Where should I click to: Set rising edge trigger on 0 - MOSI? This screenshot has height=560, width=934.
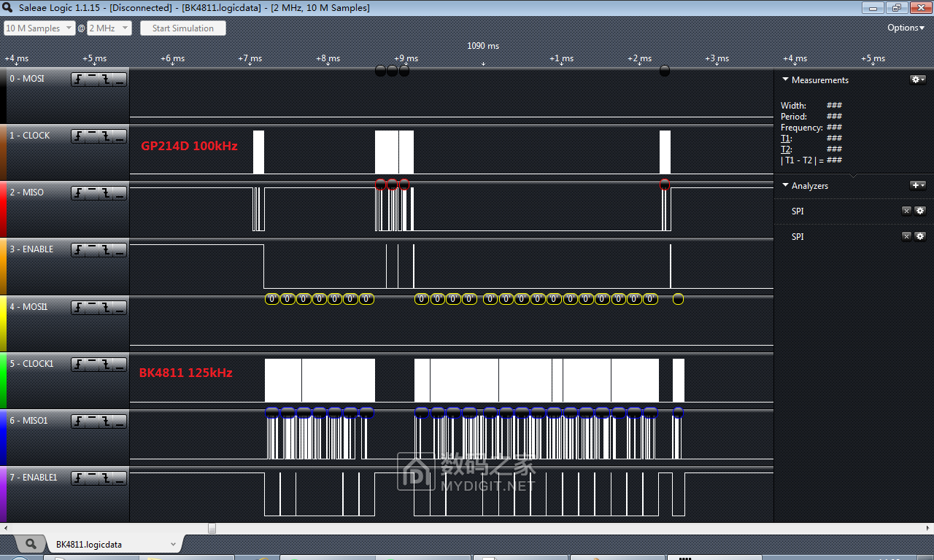(78, 79)
